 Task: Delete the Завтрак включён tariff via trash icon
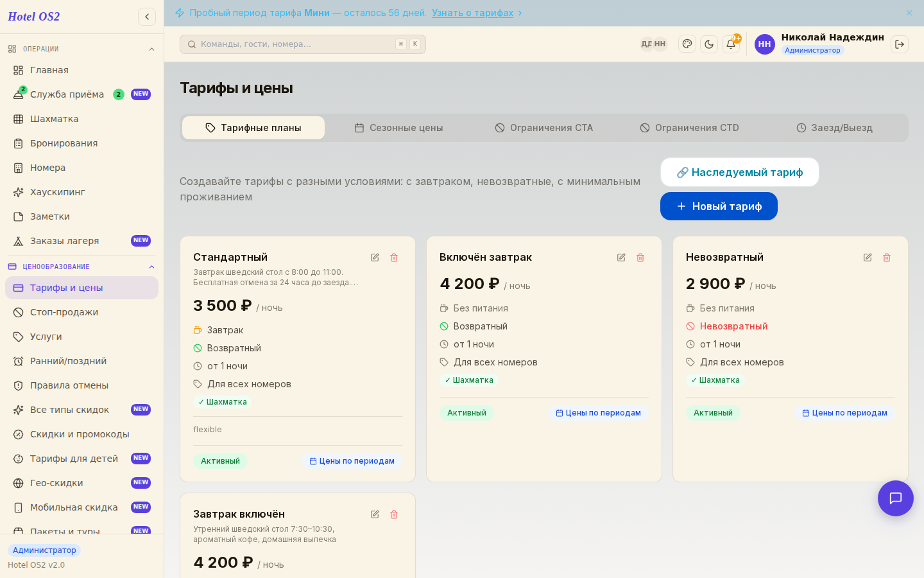tap(394, 514)
